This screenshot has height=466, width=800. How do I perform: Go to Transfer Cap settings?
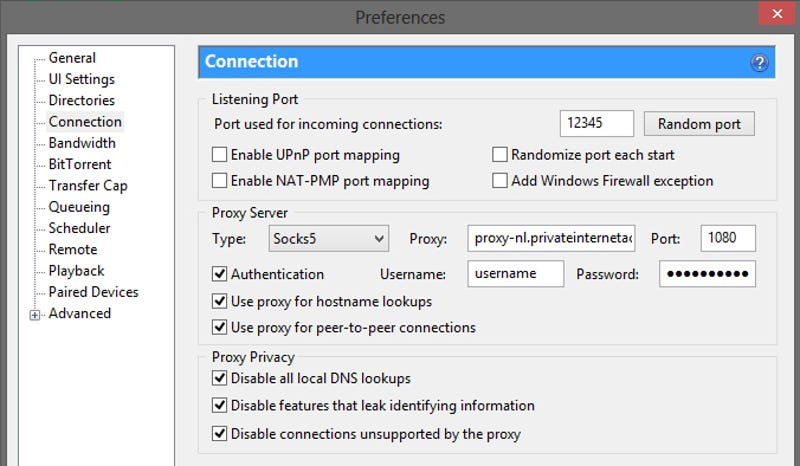click(88, 186)
